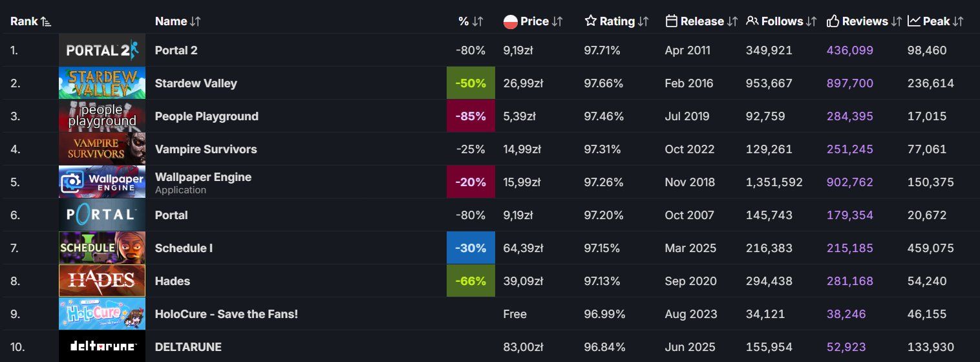Click the Name column sort arrows

195,21
